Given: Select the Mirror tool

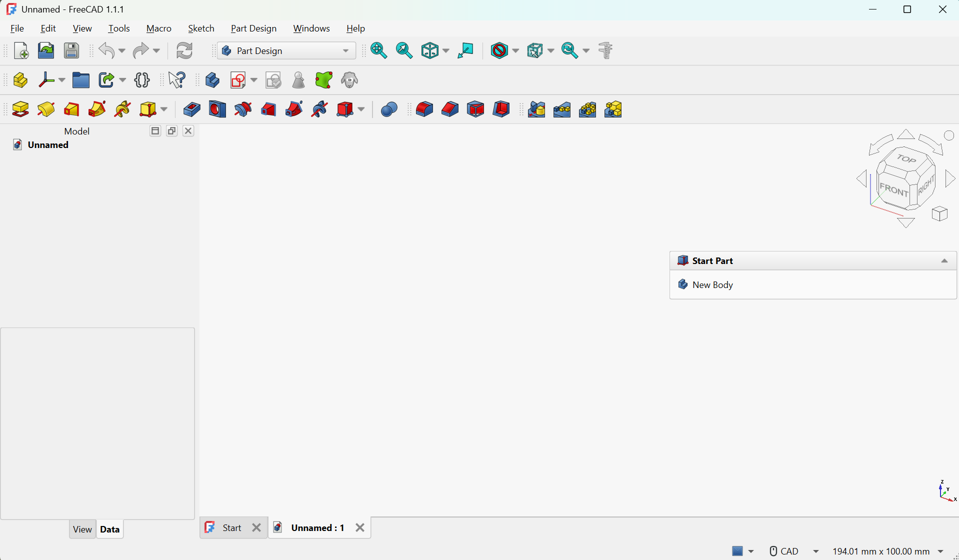Looking at the screenshot, I should click(536, 109).
